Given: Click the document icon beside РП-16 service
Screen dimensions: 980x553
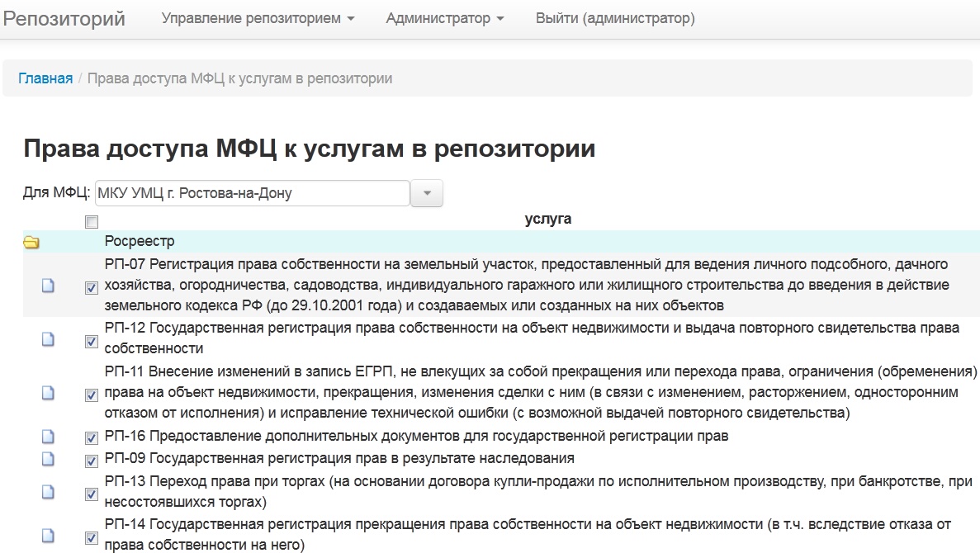Looking at the screenshot, I should (x=48, y=437).
